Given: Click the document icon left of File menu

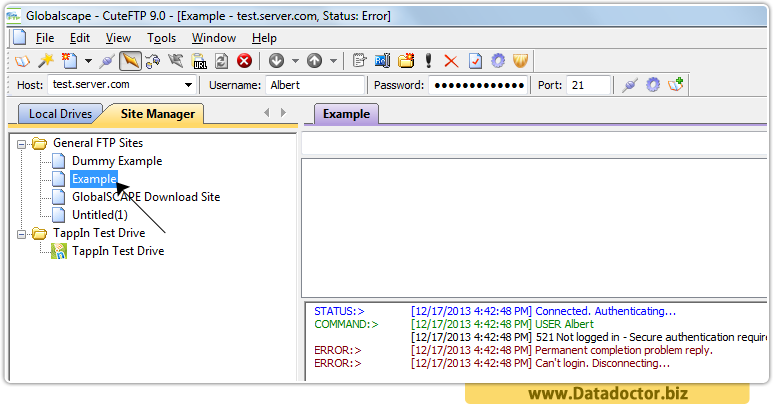Looking at the screenshot, I should (x=20, y=37).
